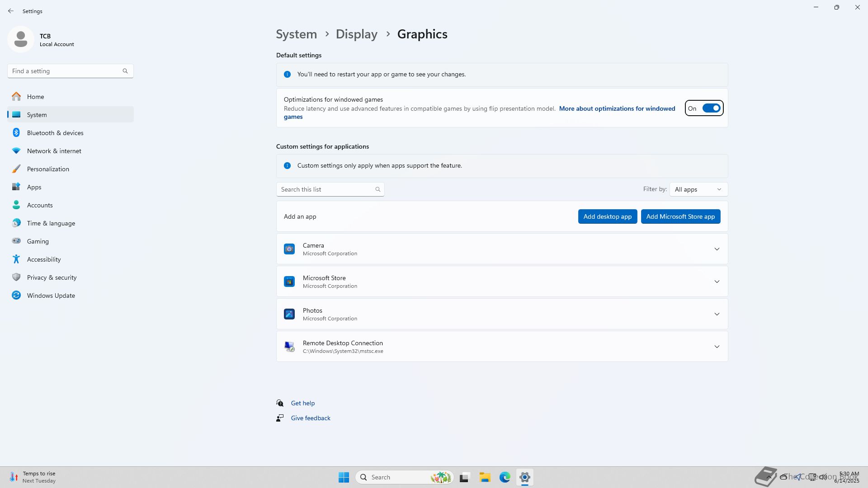Open the Filter by All apps dropdown
This screenshot has width=868, height=488.
point(698,189)
